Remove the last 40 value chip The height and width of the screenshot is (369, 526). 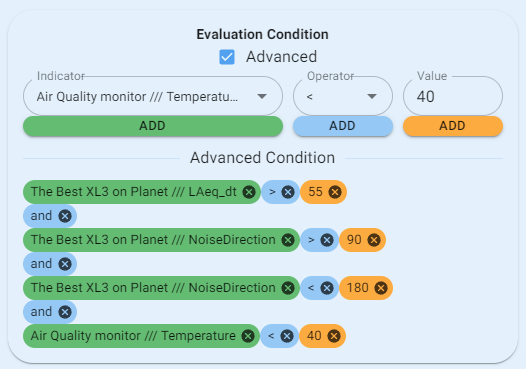click(x=334, y=336)
